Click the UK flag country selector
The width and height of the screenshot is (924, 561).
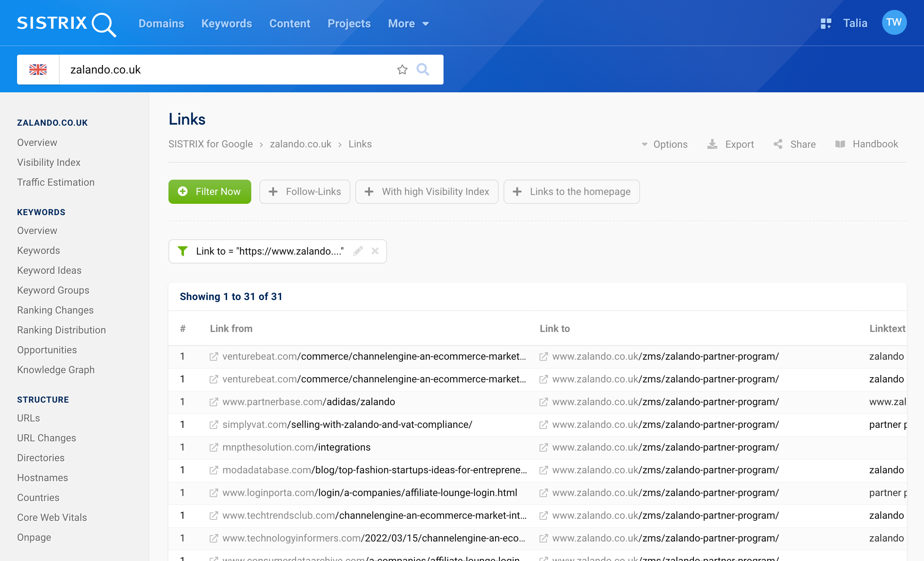pyautogui.click(x=38, y=69)
